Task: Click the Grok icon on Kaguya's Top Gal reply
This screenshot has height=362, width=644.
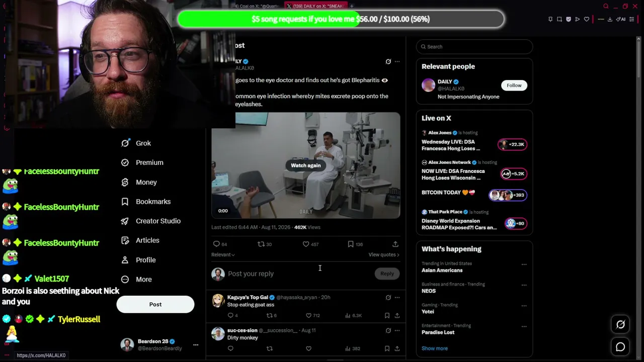Action: point(388,298)
